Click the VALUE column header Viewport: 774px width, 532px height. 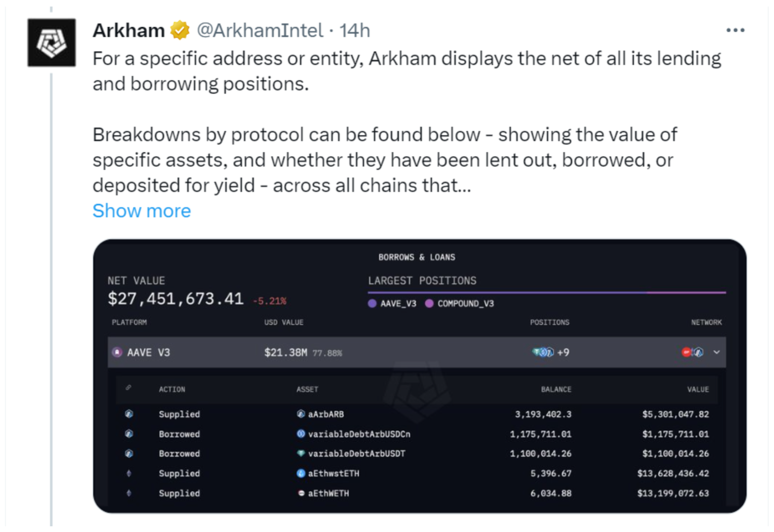pos(698,389)
